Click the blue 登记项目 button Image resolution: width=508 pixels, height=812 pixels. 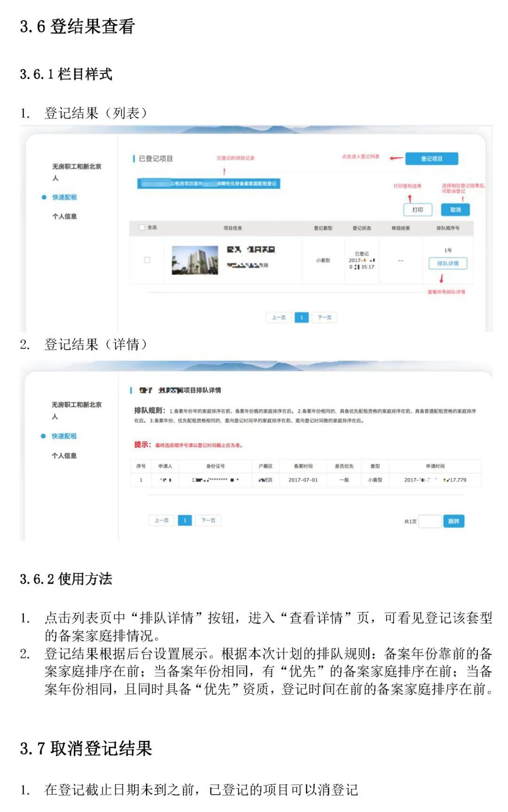coord(431,159)
